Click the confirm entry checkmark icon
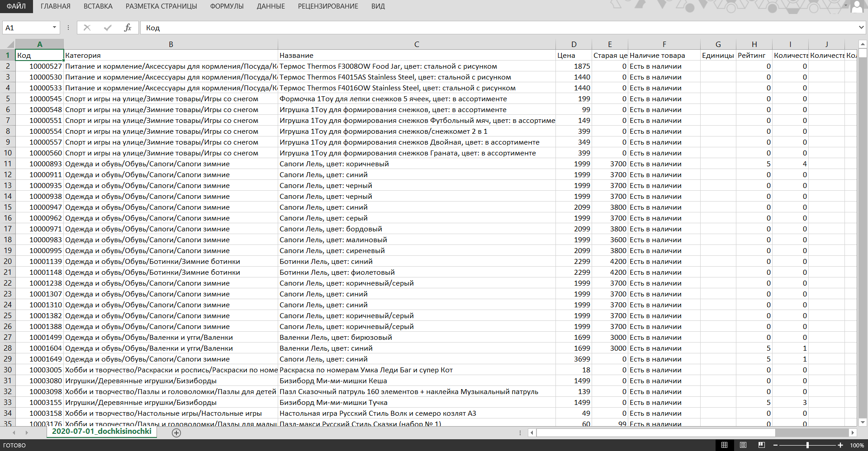 108,28
